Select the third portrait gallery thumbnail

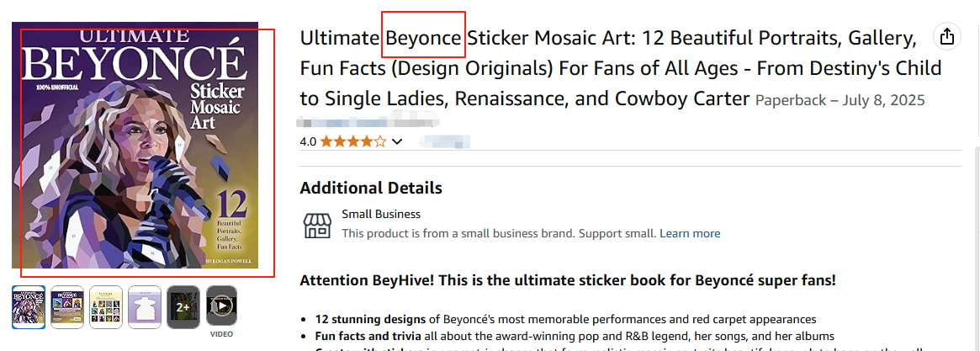(106, 306)
